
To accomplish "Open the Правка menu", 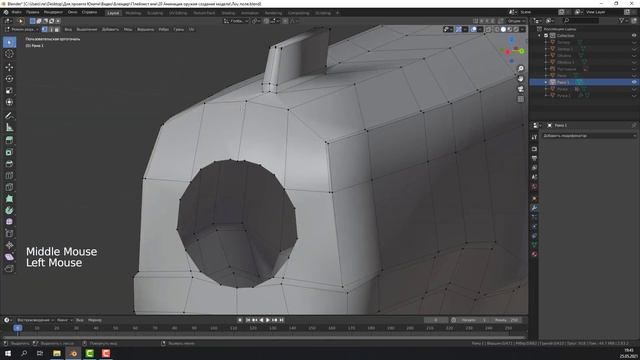I will (x=33, y=12).
